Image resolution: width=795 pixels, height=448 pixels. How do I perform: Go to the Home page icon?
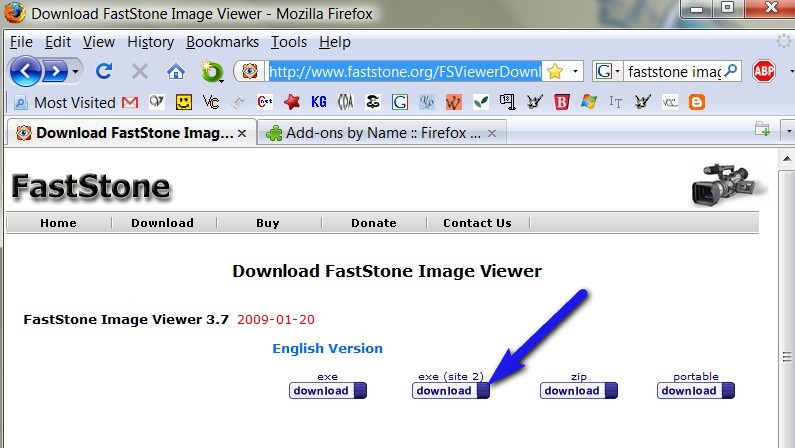(x=176, y=71)
